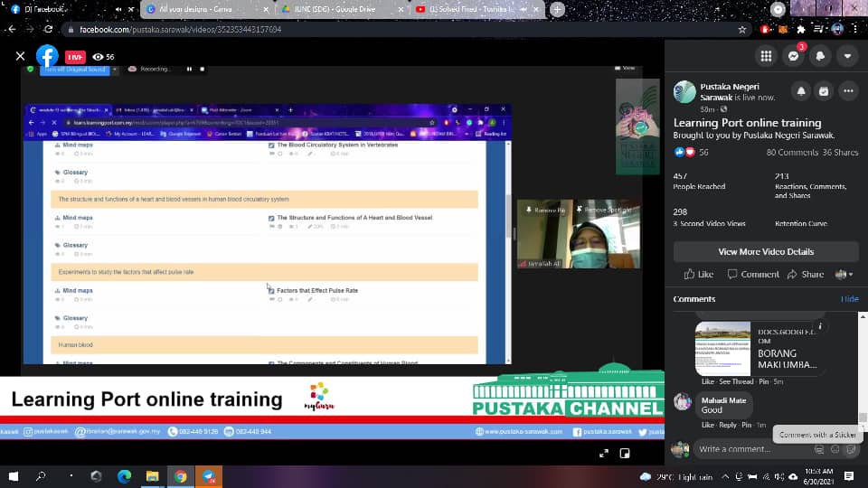Open File Explorer from taskbar
Viewport: 868px width, 488px height.
click(x=152, y=476)
